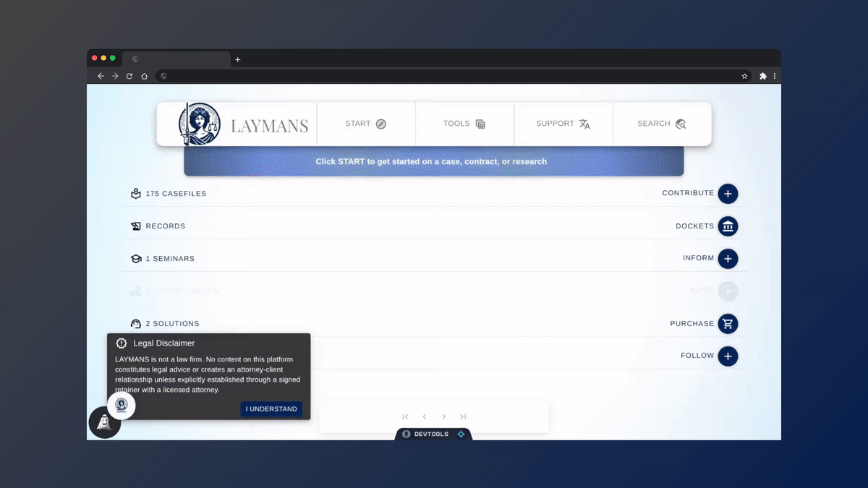Click the Inform plus icon

(x=728, y=258)
